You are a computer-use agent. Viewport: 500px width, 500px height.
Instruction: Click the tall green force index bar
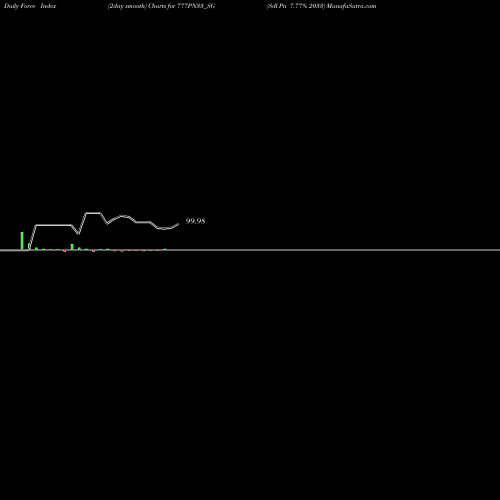[22, 241]
